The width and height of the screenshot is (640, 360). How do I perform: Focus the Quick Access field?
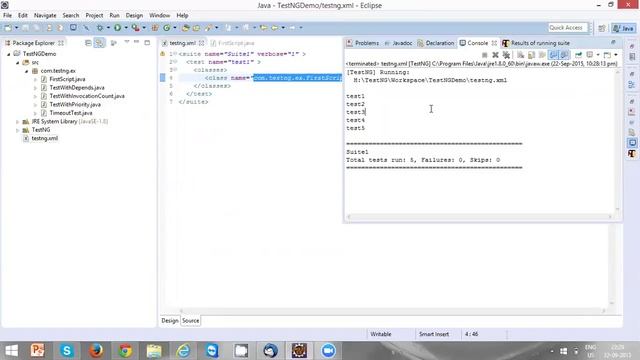pos(568,28)
